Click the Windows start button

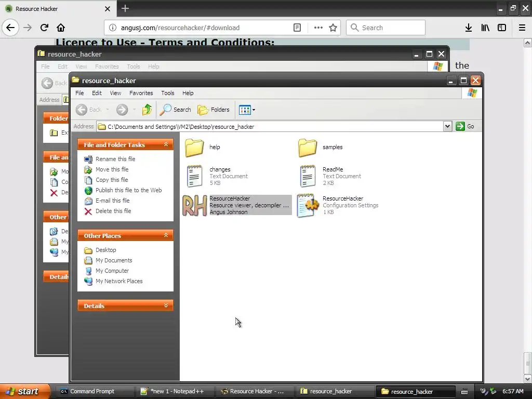coord(24,391)
